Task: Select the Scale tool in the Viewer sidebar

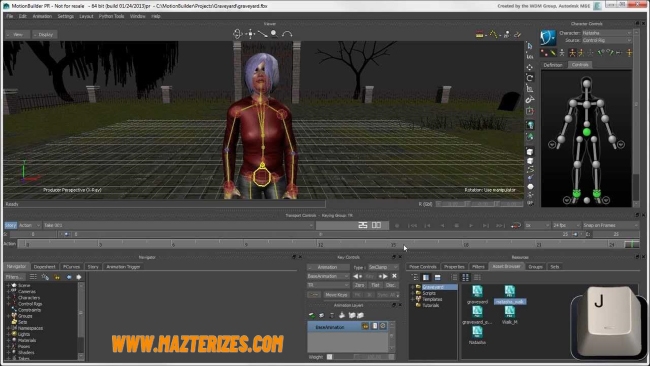Action: coord(529,89)
